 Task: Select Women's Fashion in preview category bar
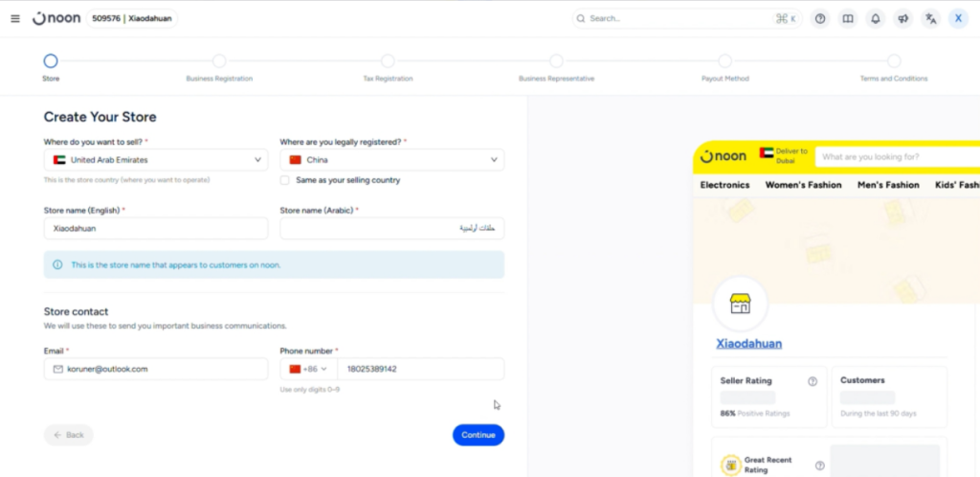(x=803, y=185)
